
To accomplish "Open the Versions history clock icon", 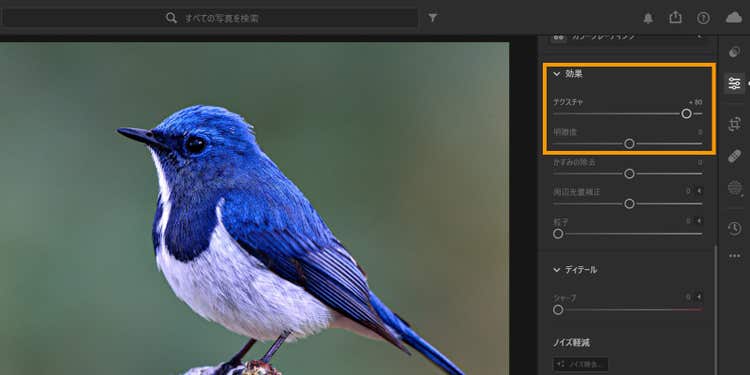I will (734, 228).
